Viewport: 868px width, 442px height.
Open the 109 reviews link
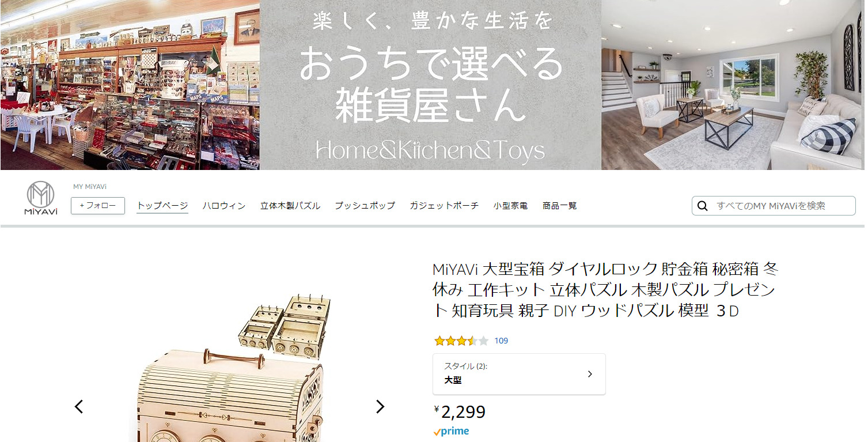(501, 341)
